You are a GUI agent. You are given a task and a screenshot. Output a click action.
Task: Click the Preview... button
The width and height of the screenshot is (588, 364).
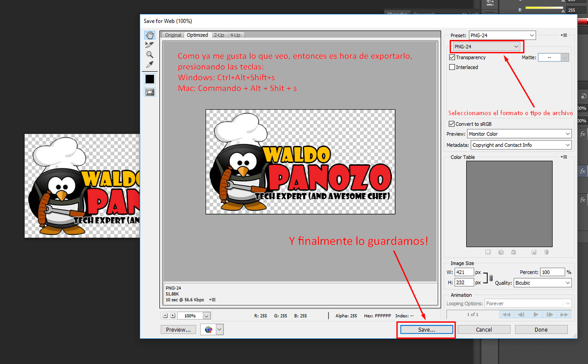(178, 330)
